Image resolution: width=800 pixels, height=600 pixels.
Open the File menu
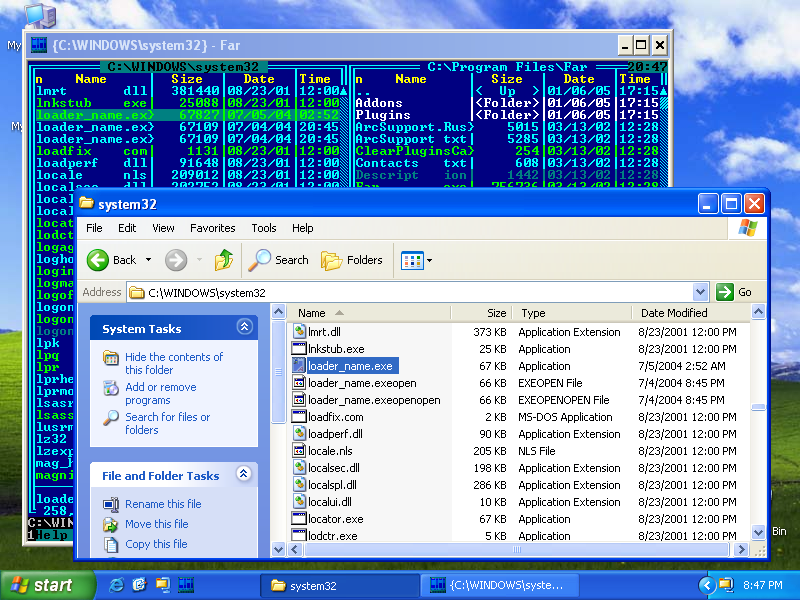click(94, 228)
